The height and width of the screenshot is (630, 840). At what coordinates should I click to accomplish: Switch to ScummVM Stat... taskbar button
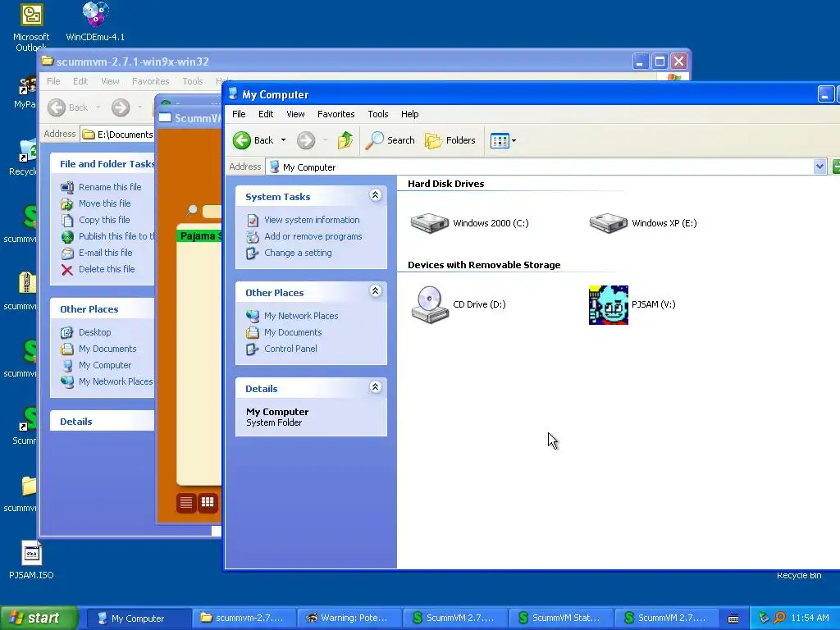coord(561,619)
